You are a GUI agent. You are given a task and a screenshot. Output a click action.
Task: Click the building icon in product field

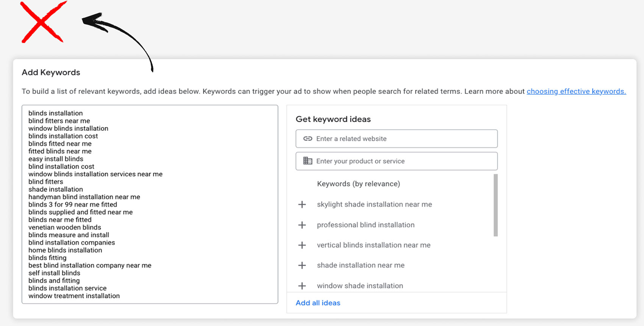(x=308, y=161)
